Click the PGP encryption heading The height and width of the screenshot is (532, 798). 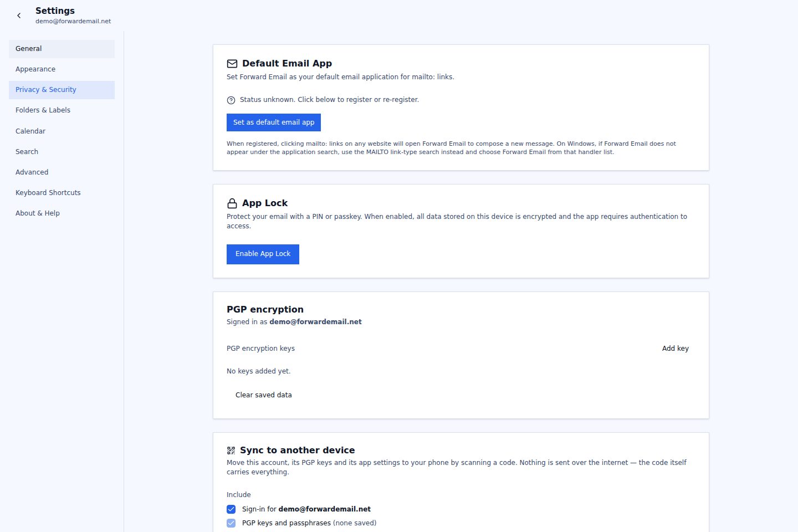[x=265, y=309]
